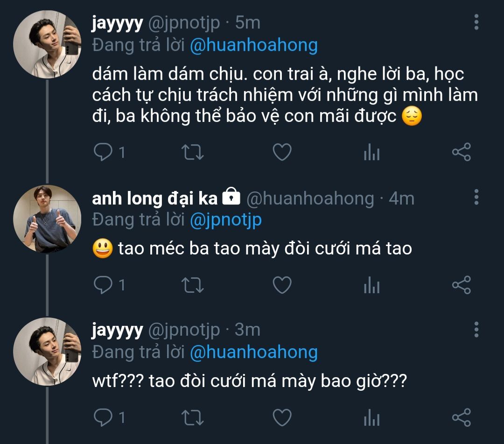View analytics for the first tweet
The height and width of the screenshot is (444, 504).
tap(371, 152)
